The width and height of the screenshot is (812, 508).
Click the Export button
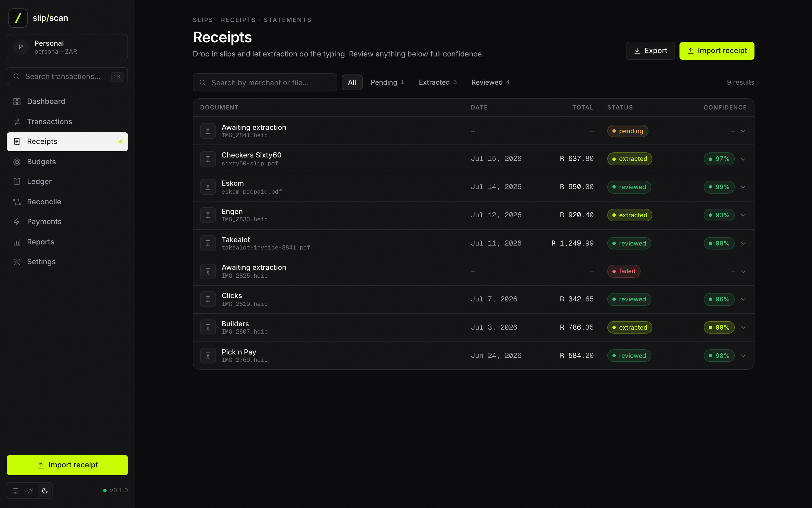pyautogui.click(x=650, y=51)
